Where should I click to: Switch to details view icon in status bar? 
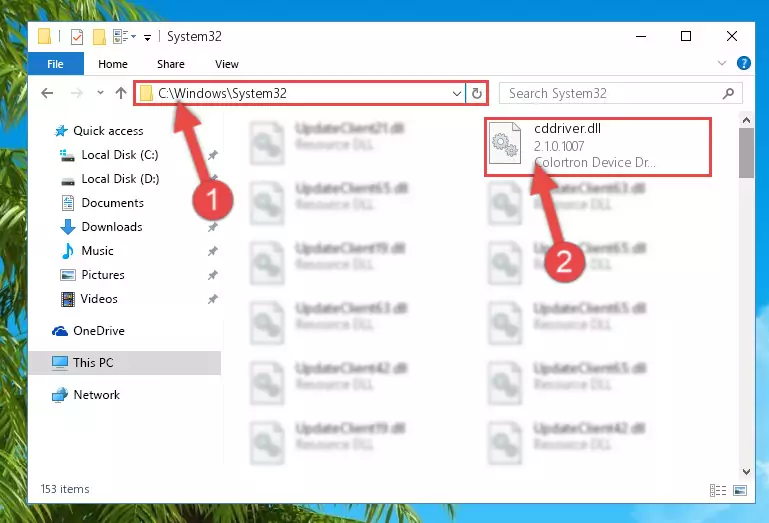click(x=718, y=490)
